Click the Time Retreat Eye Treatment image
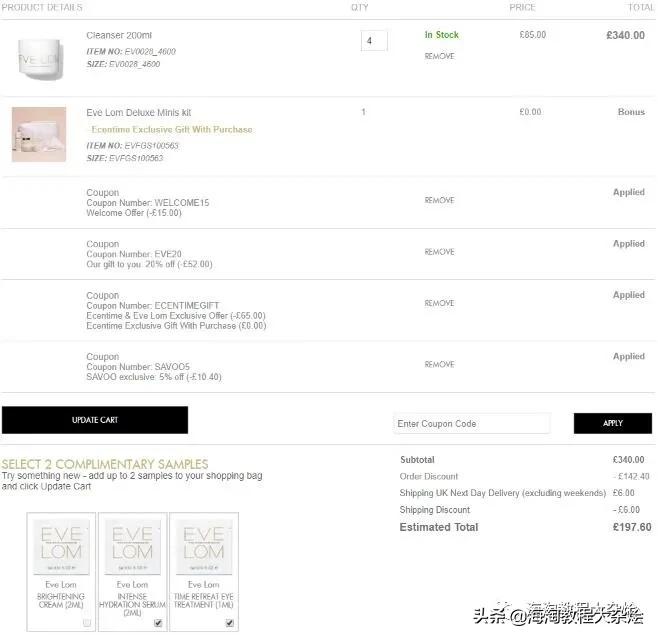This screenshot has height=639, width=658. point(204,547)
